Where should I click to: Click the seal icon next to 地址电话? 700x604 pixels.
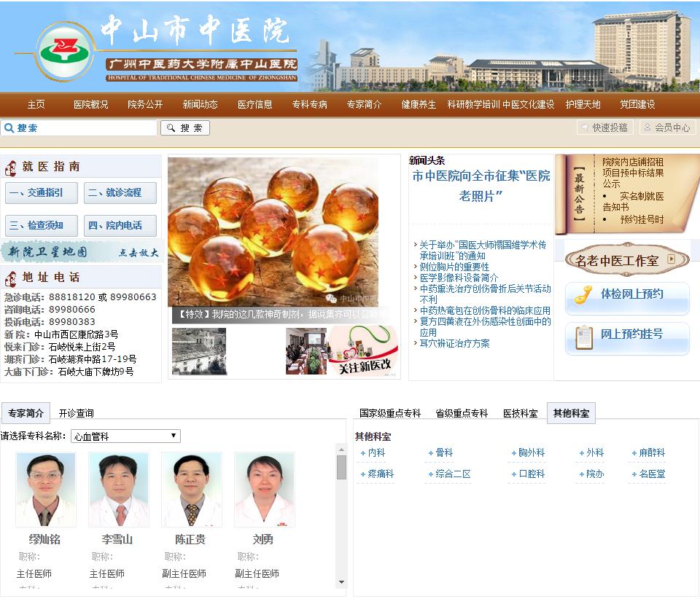pos(11,279)
